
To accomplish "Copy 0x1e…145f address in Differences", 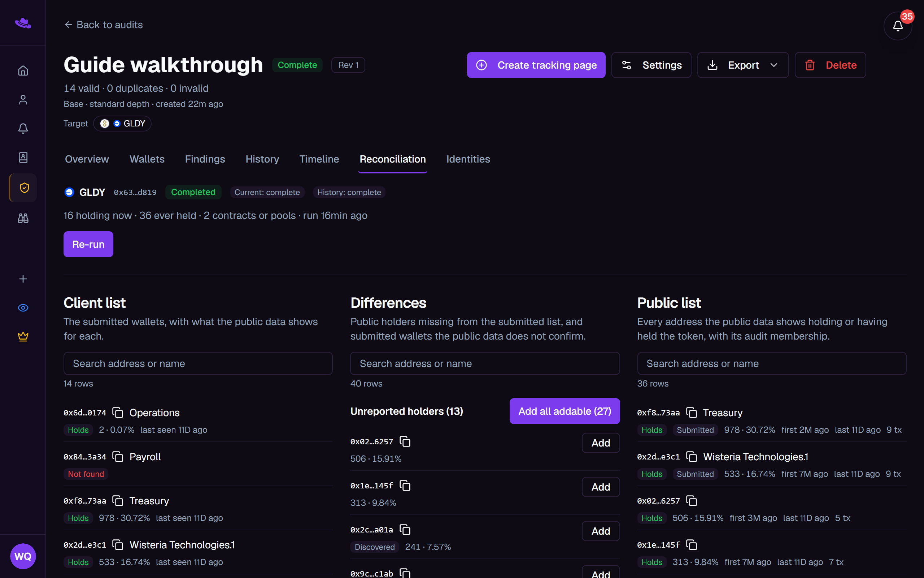I will [405, 486].
